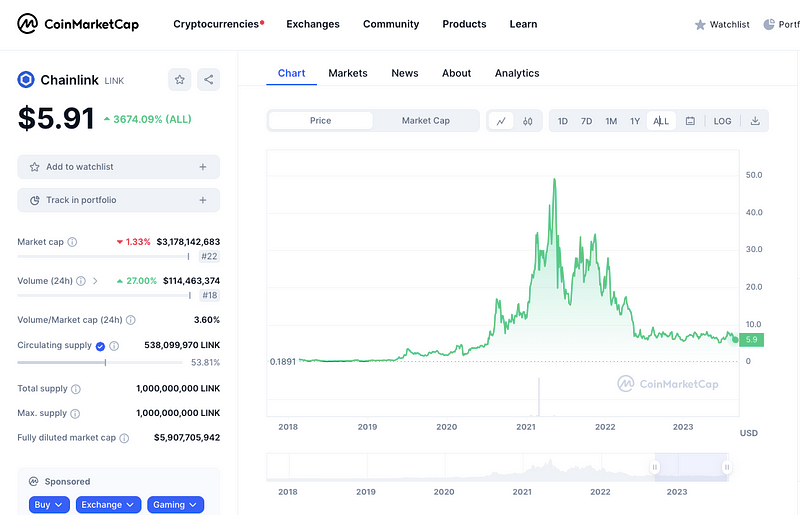Click the star favorite icon beside Chainlink
The image size is (800, 515).
point(179,80)
